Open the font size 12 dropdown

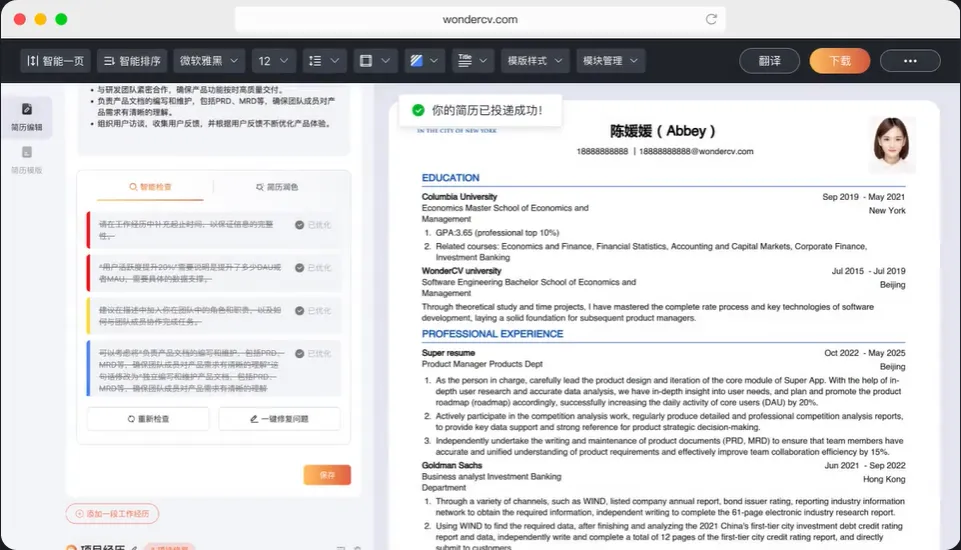(x=273, y=61)
